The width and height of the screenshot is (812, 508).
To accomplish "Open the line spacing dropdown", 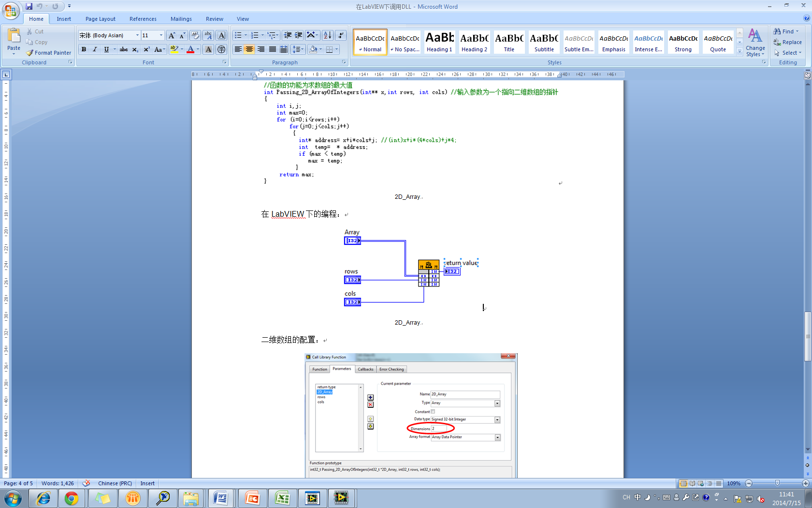I will point(298,49).
